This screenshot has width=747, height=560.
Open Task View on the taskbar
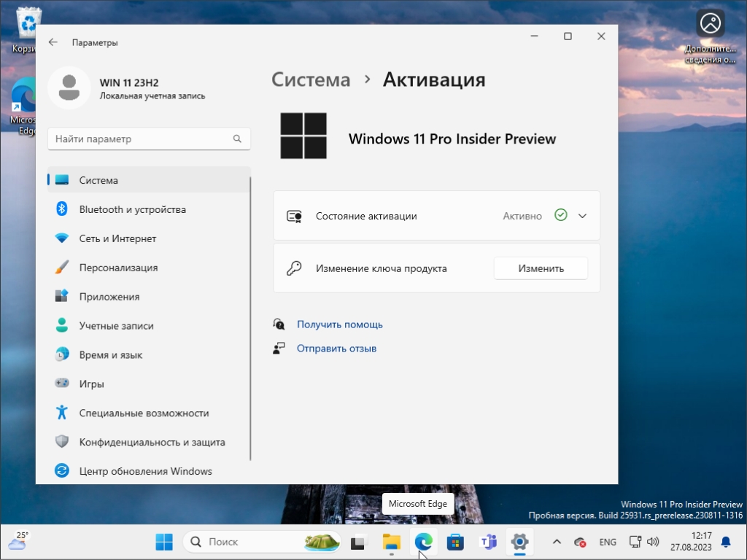(359, 542)
